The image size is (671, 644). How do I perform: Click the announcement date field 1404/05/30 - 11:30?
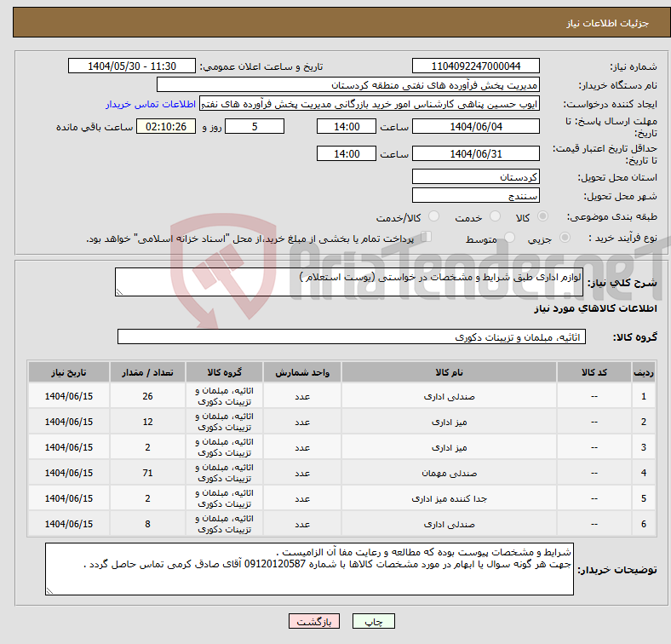point(132,66)
